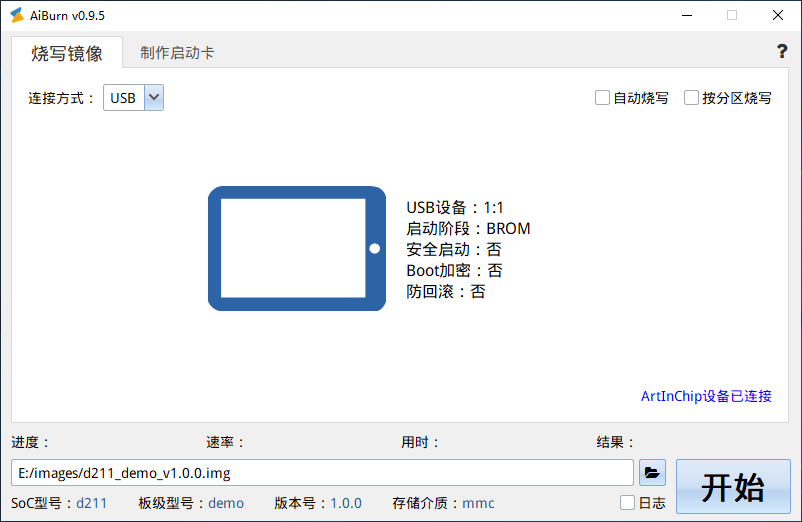Image resolution: width=802 pixels, height=522 pixels.
Task: Click the SoC型号 d211 value
Action: click(x=92, y=503)
